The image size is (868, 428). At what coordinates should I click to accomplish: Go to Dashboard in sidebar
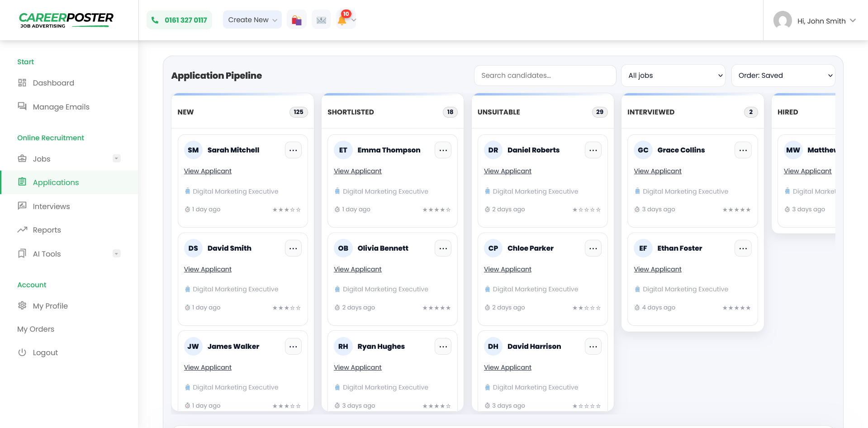[x=53, y=83]
